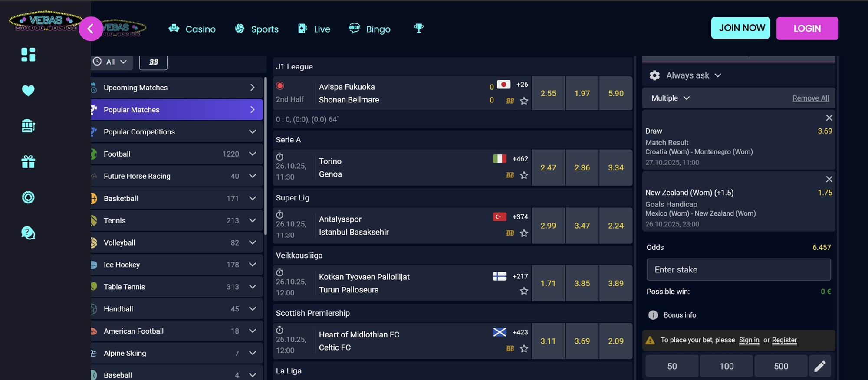Click the gift box promotions icon
The height and width of the screenshot is (380, 868).
click(28, 162)
